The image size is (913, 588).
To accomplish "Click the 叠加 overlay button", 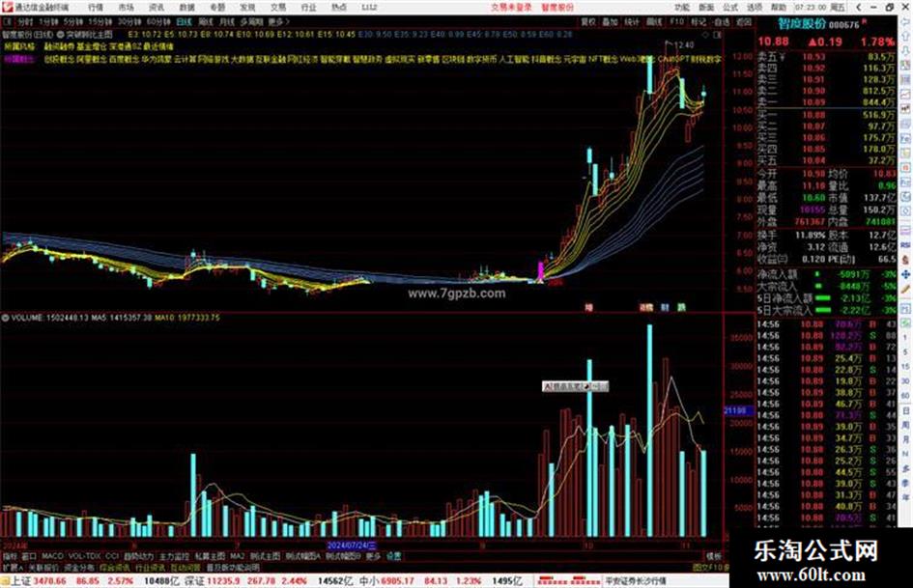I will [611, 21].
